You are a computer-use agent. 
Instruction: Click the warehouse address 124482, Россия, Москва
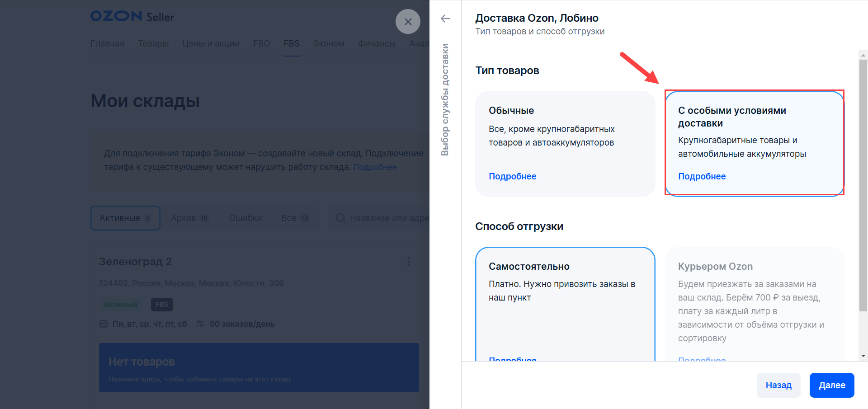(191, 283)
